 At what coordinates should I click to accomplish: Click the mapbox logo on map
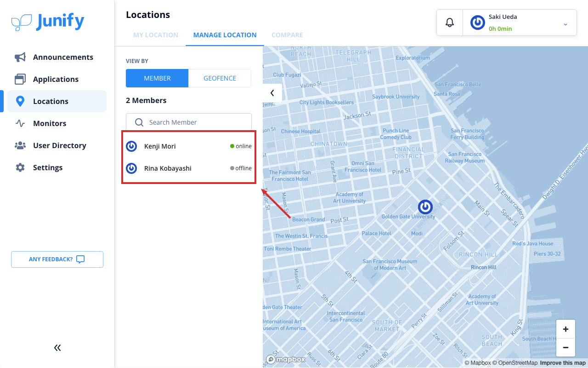286,359
